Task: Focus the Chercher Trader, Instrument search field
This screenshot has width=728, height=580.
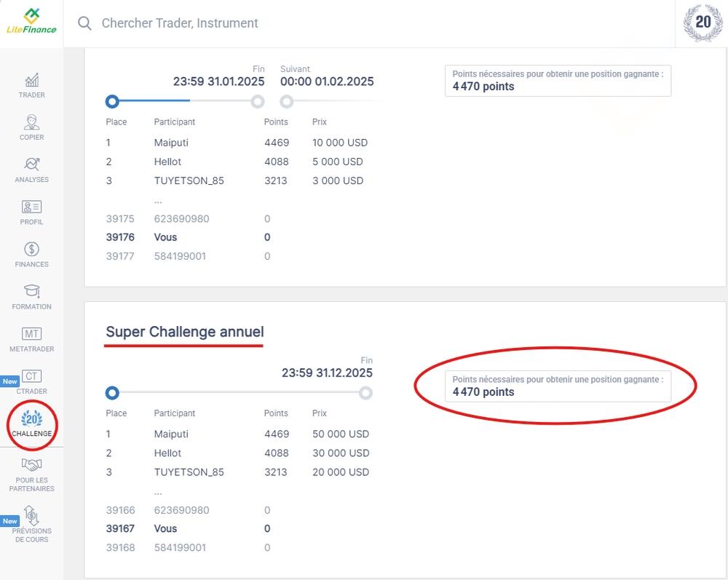Action: 180,23
